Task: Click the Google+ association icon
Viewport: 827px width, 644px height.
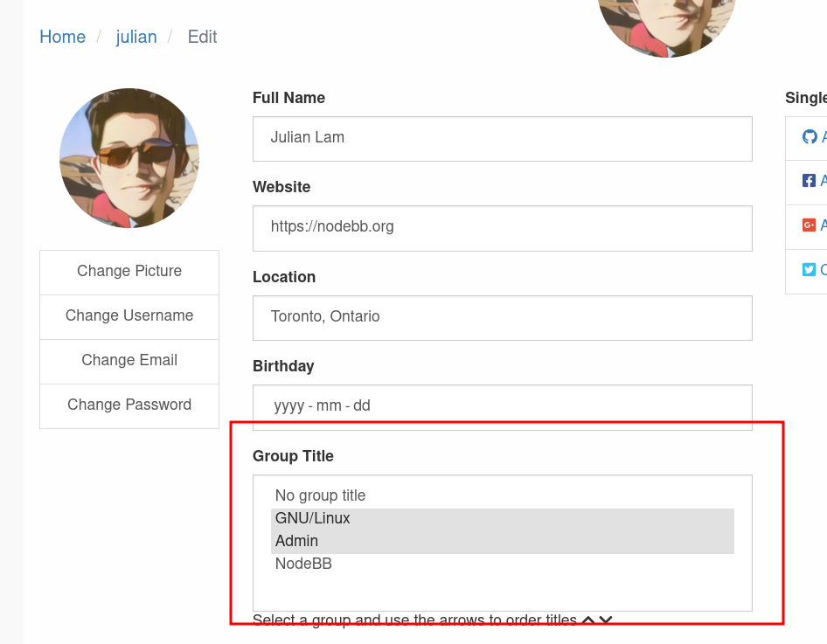Action: [x=809, y=225]
